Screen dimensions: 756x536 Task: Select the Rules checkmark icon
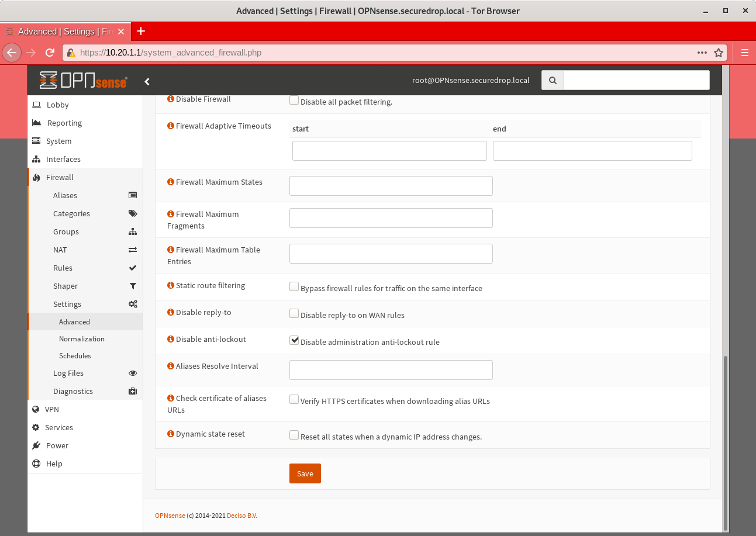(133, 268)
